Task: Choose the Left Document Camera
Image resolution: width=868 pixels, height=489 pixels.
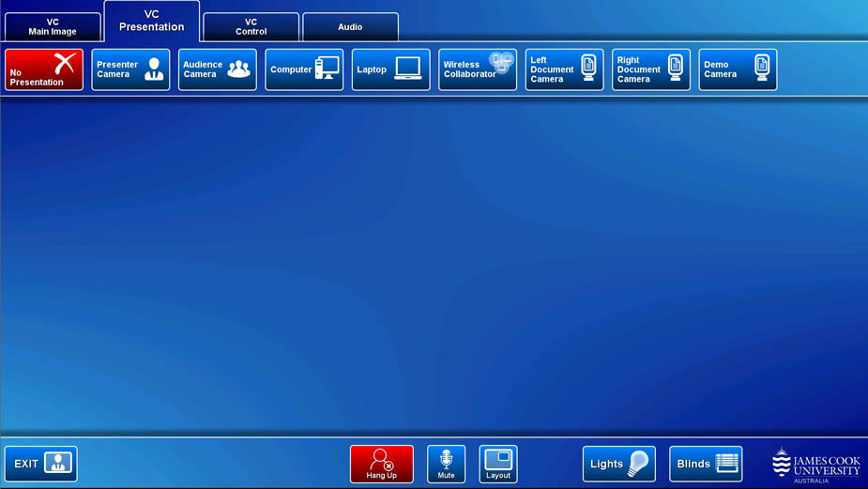Action: 564,69
